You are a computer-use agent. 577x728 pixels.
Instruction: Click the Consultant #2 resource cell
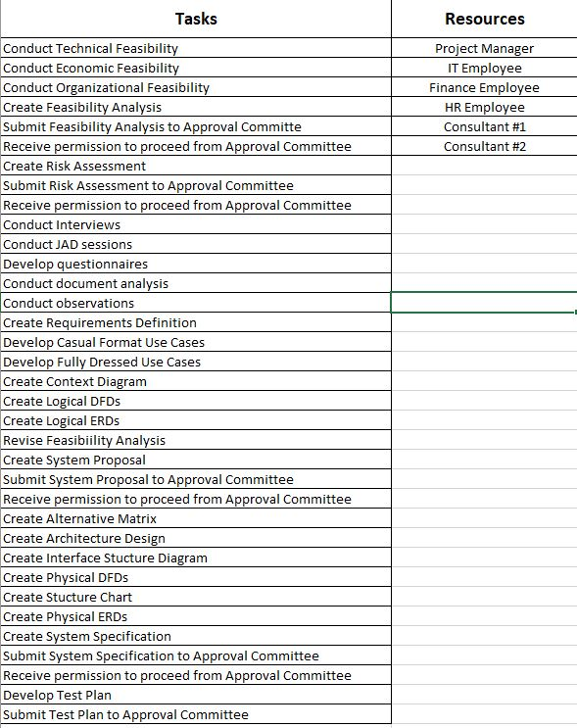click(x=484, y=146)
